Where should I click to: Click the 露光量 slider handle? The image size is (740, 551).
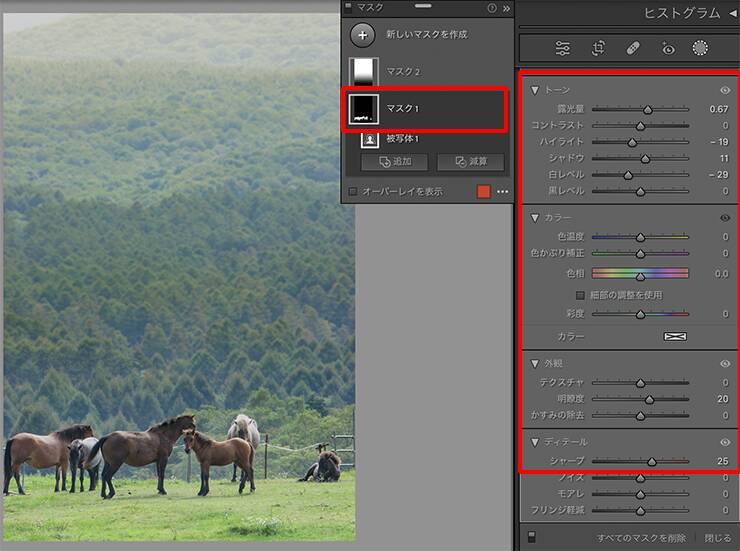pos(648,109)
